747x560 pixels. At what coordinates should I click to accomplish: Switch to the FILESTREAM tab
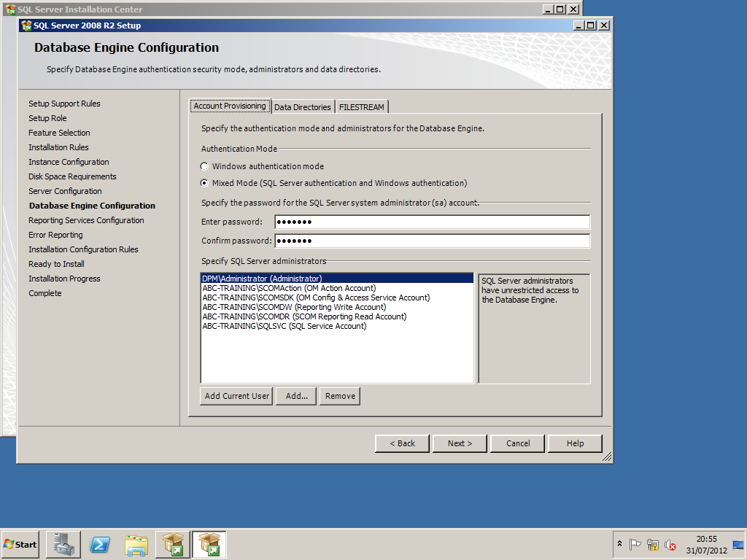tap(362, 107)
